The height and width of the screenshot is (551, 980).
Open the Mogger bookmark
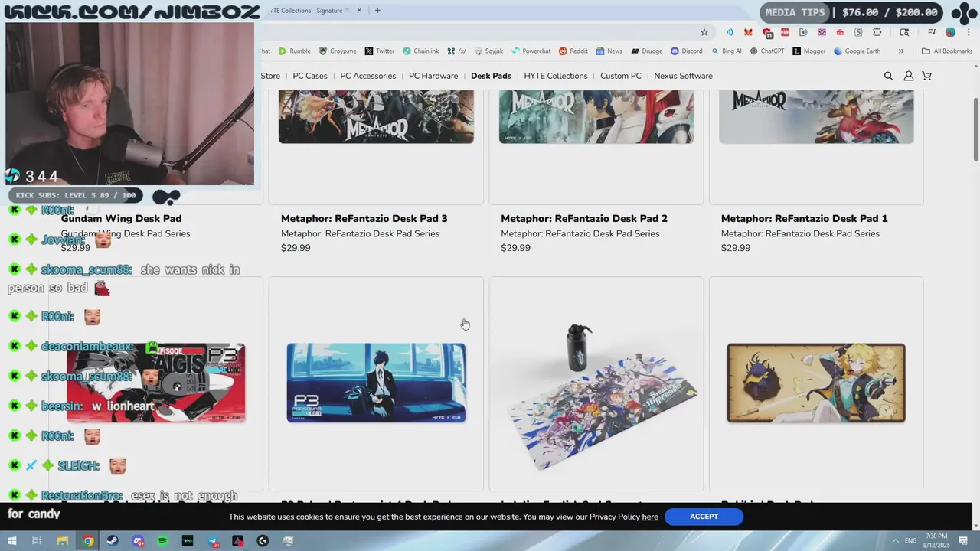pos(809,51)
